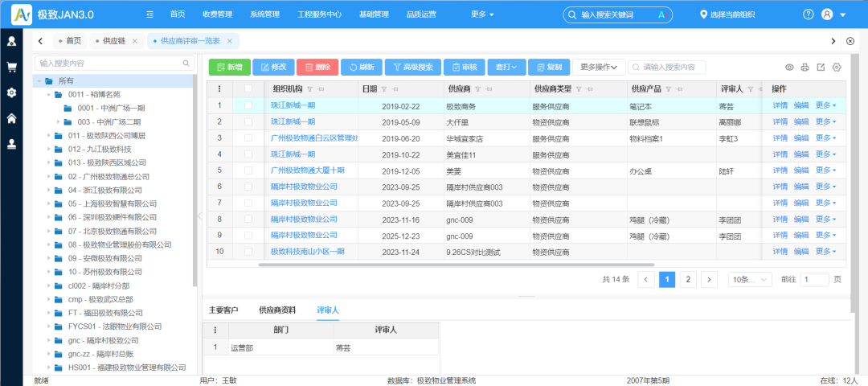868x386 pixels.
Task: Click filter icon on 组织机构 column
Action: (309, 89)
